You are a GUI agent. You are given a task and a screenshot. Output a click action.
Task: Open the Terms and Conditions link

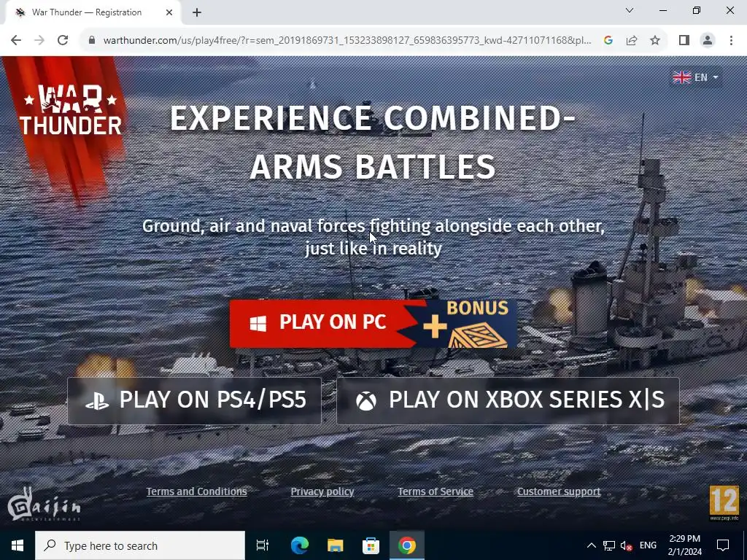(196, 491)
